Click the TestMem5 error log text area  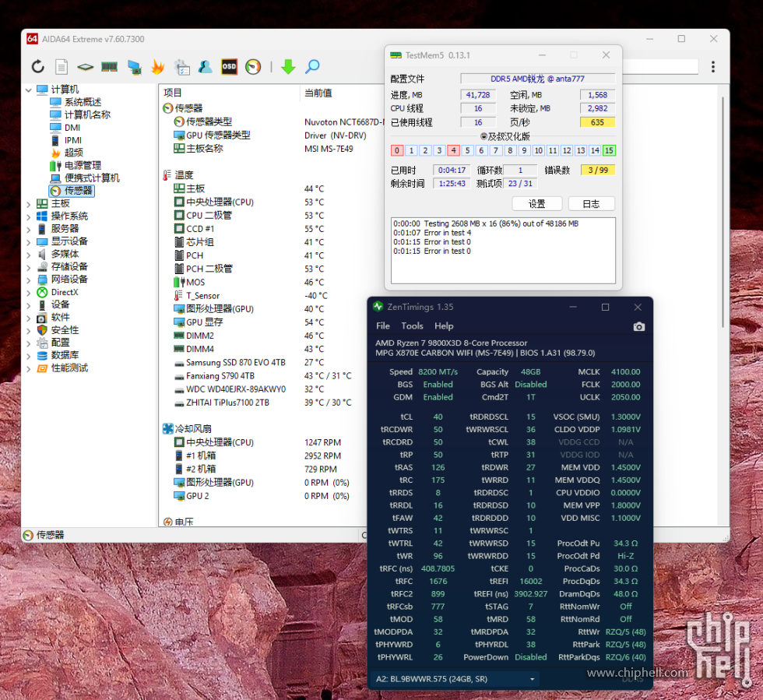(503, 251)
